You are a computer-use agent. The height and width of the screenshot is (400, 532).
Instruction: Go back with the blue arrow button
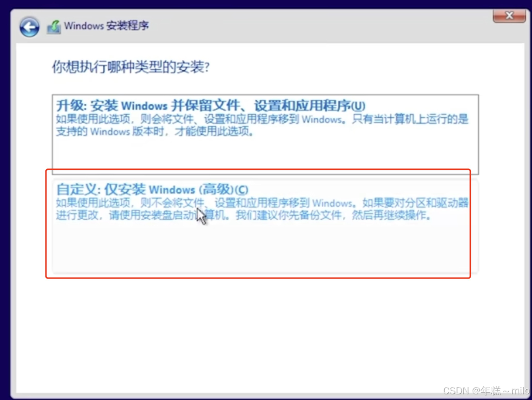pyautogui.click(x=29, y=27)
